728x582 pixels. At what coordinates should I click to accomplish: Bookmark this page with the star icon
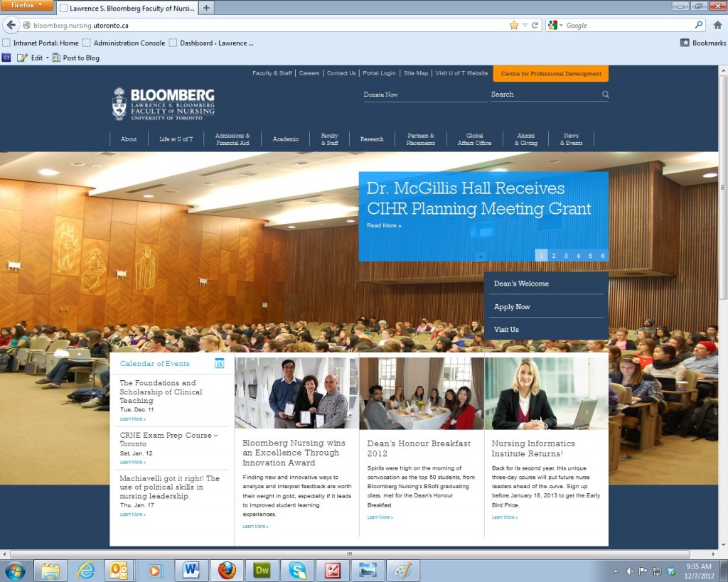click(x=513, y=25)
